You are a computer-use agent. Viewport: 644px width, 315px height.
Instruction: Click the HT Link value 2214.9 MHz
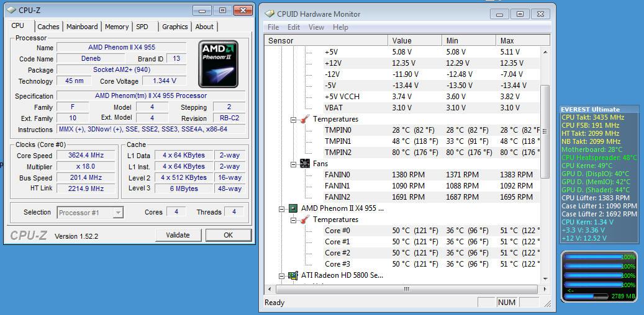[86, 189]
